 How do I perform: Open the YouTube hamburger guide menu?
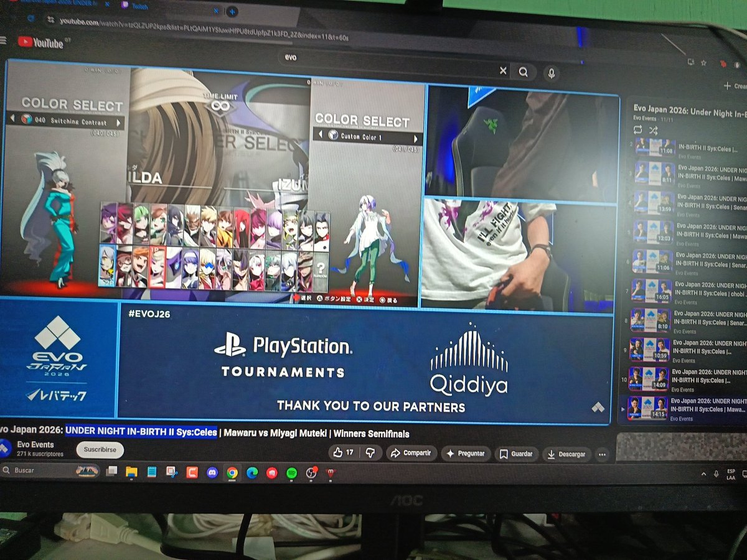(x=3, y=40)
